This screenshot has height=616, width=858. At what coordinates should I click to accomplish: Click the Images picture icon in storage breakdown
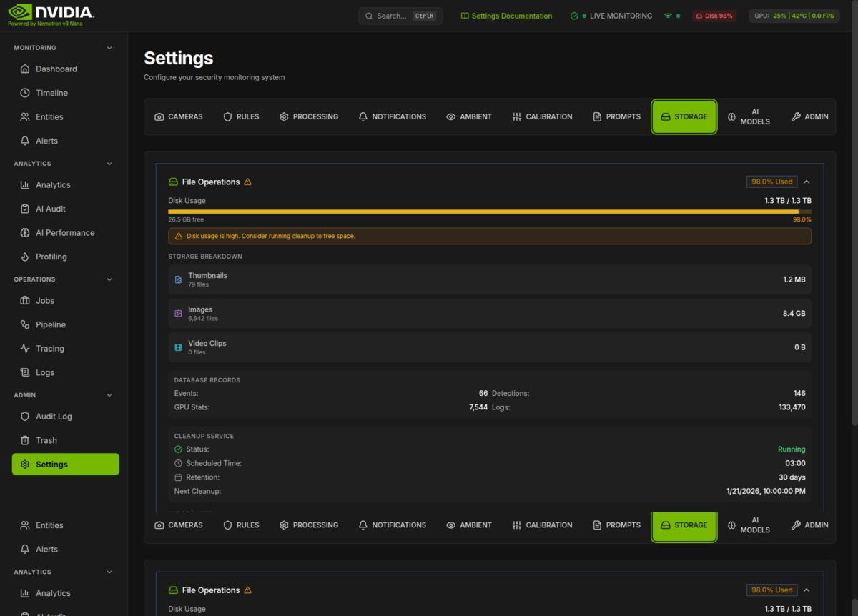[x=178, y=314]
